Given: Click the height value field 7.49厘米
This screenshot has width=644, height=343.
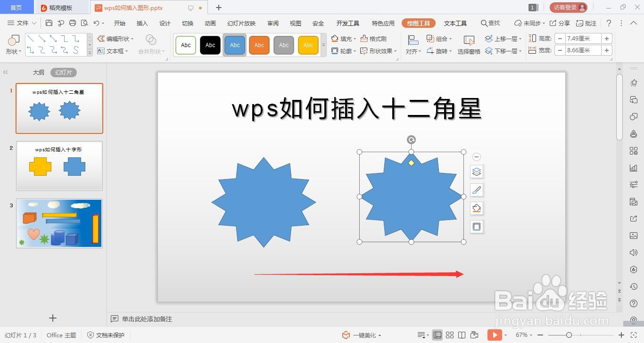Looking at the screenshot, I should tap(583, 39).
